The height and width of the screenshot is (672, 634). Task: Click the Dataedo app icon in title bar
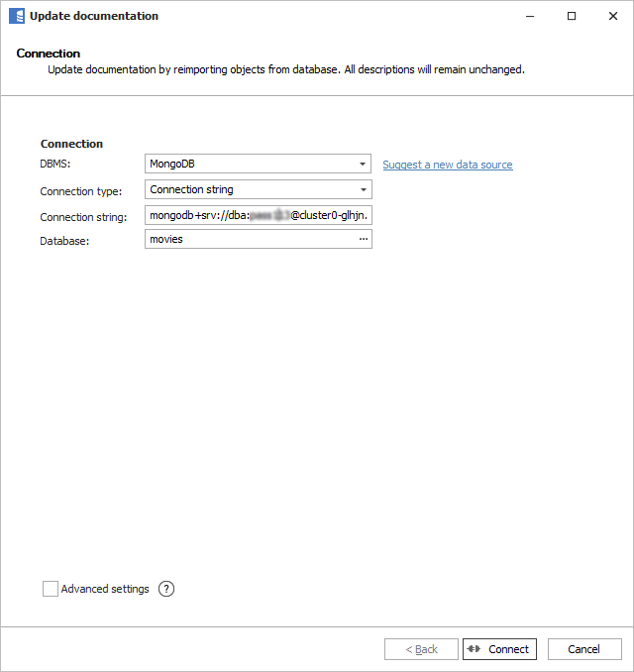click(16, 16)
